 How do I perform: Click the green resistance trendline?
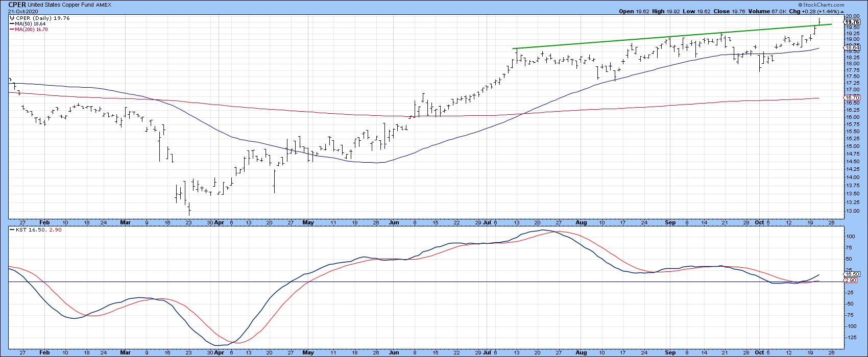point(664,37)
